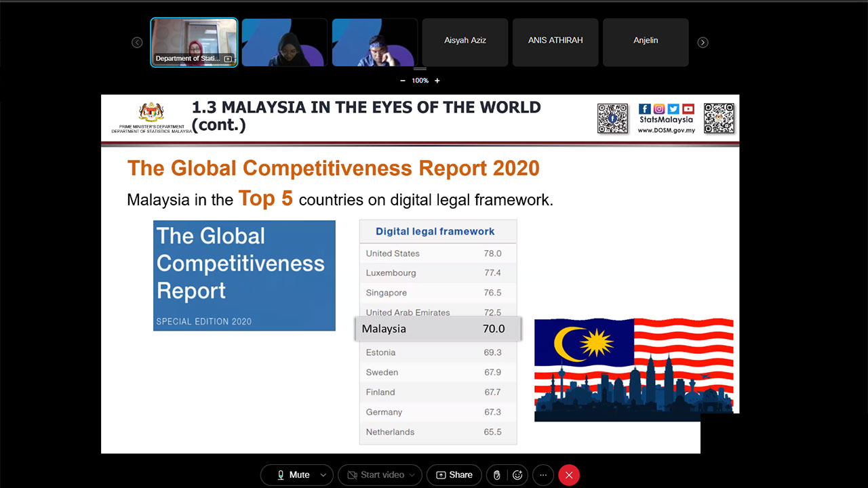The image size is (868, 488).
Task: Click the Share button
Action: (x=454, y=475)
